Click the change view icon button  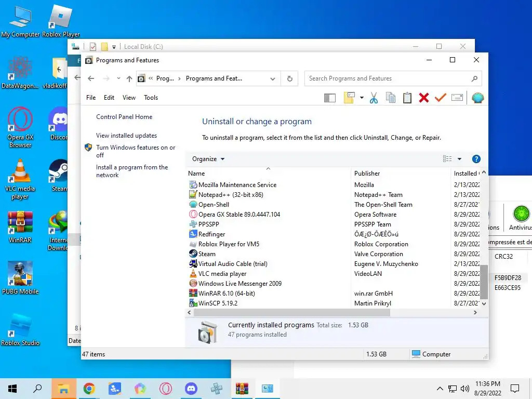(x=447, y=159)
